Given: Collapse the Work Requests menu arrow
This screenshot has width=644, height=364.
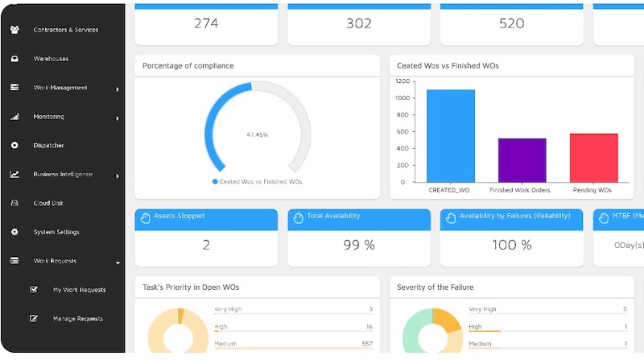Looking at the screenshot, I should tap(118, 263).
